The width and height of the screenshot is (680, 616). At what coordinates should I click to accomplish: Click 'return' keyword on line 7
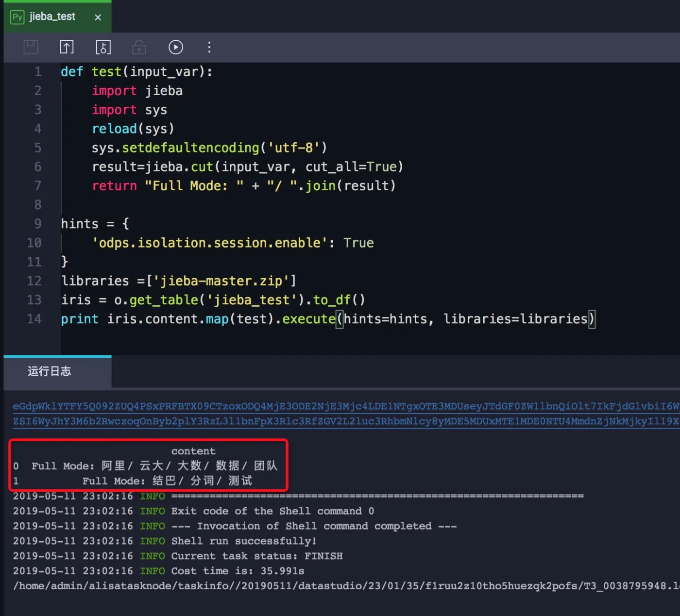click(115, 186)
